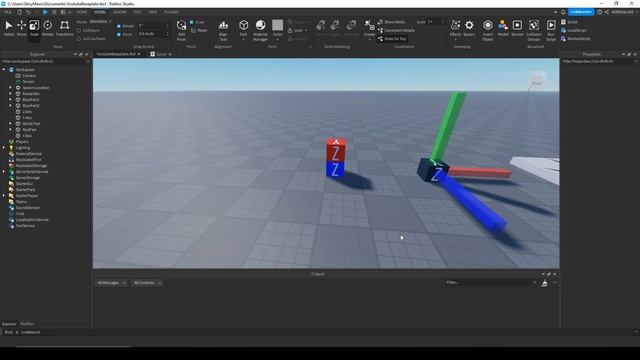Open the Edit Pivot tool
Image resolution: width=640 pixels, height=360 pixels.
(181, 30)
